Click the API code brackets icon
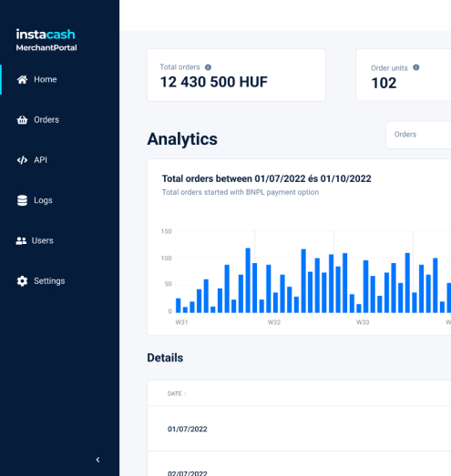451x476 pixels. point(22,160)
